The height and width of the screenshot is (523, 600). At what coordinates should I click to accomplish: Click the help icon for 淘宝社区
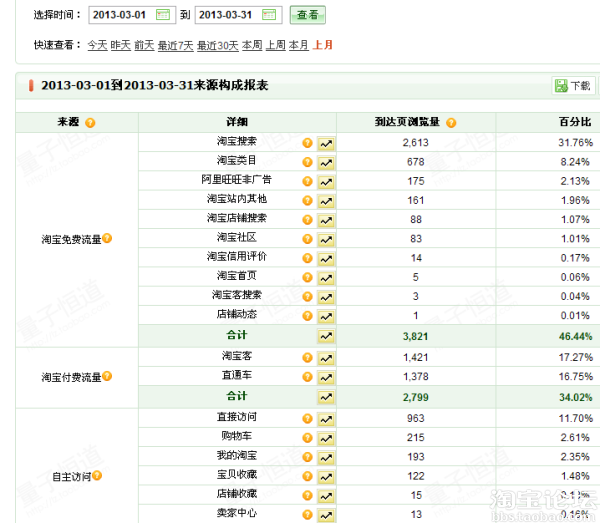tap(307, 239)
